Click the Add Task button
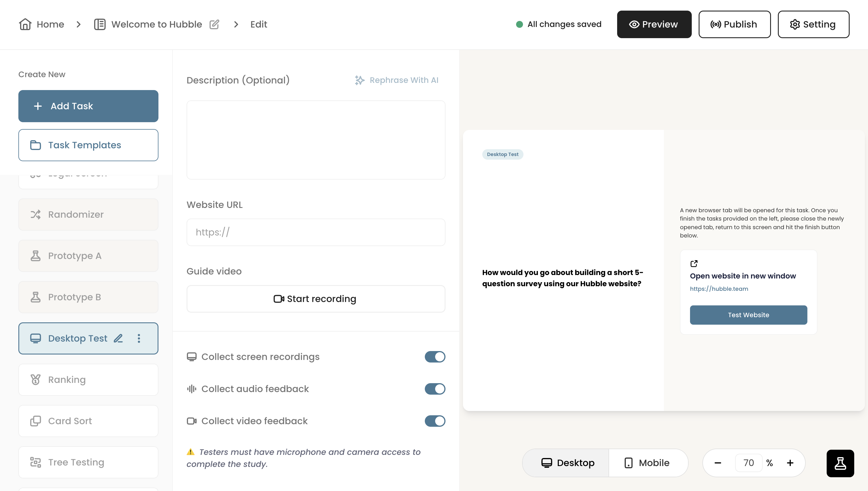The image size is (868, 491). pos(88,106)
